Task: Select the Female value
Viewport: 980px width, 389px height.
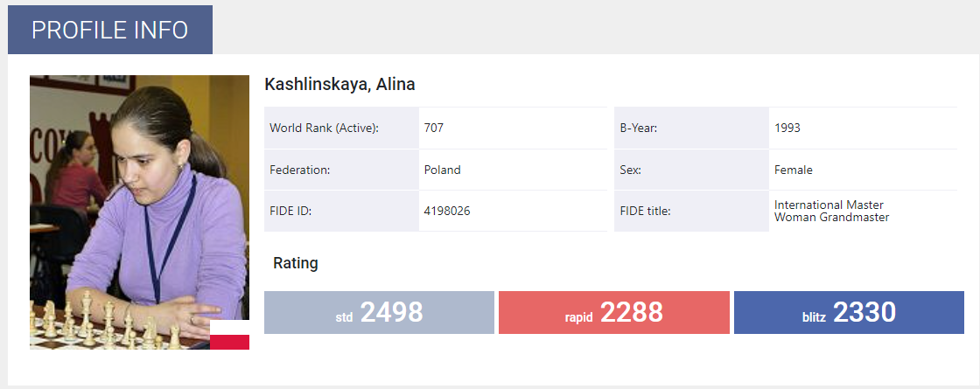Action: point(793,170)
